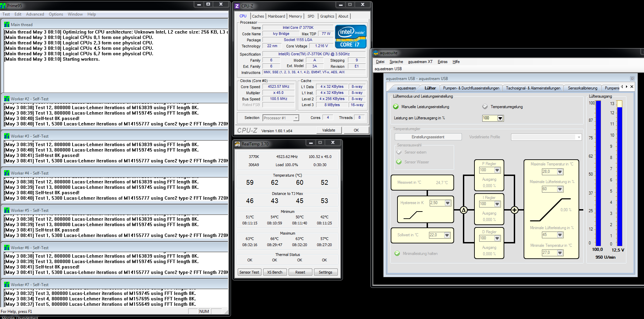Open the Sprache menu in aquasuite
This screenshot has height=319, width=644.
[396, 62]
